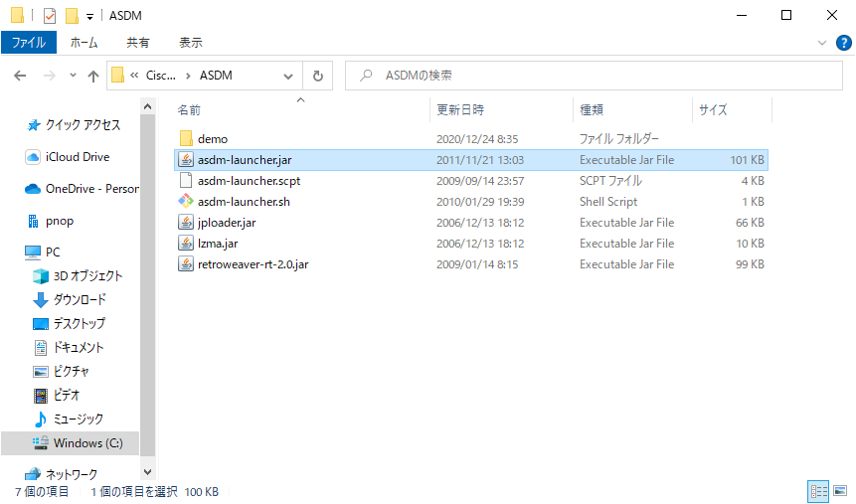Screen dimensions: 856x504
Task: Select the demo folder icon
Action: point(186,139)
